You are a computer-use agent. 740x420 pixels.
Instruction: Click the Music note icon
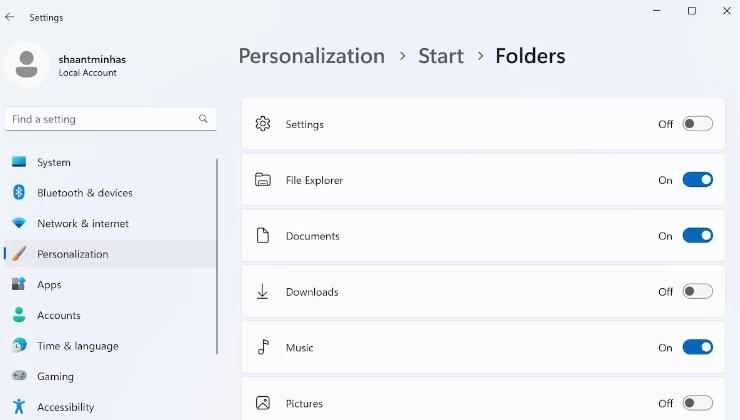point(263,347)
